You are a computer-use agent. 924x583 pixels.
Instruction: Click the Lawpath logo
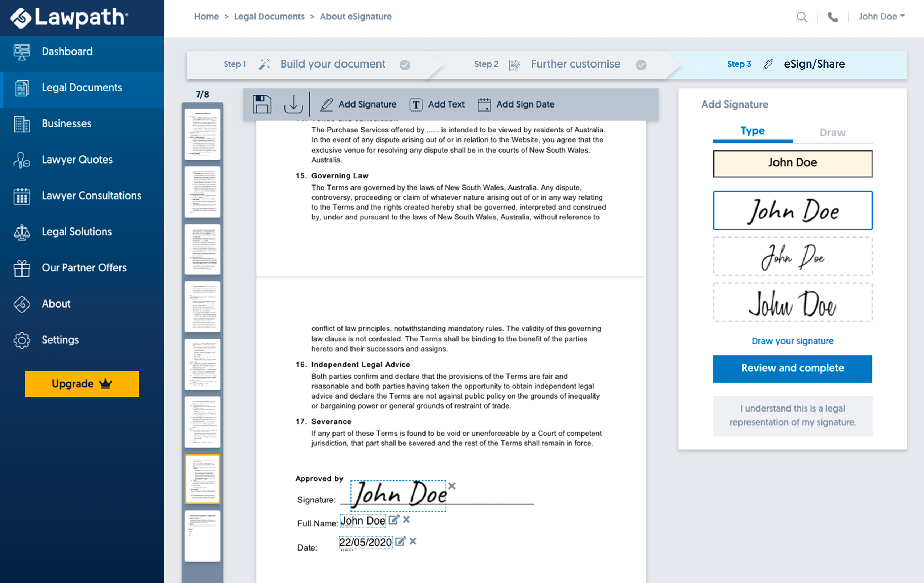[69, 18]
